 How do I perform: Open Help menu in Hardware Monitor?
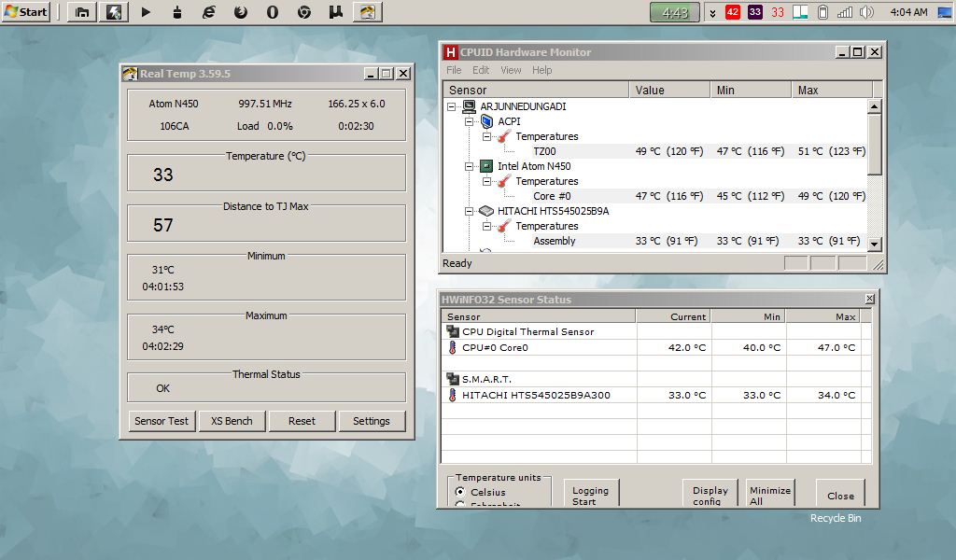[x=541, y=70]
